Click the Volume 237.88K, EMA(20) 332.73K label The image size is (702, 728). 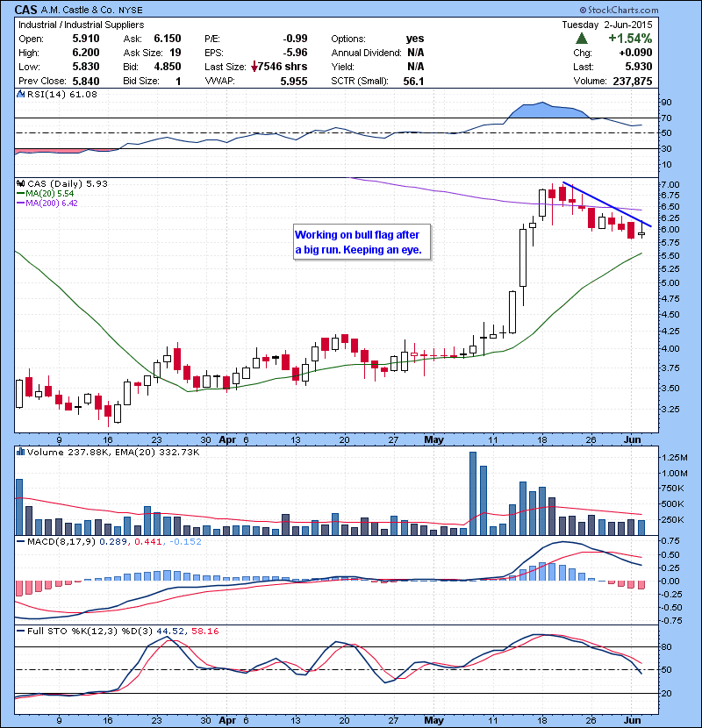(x=113, y=452)
